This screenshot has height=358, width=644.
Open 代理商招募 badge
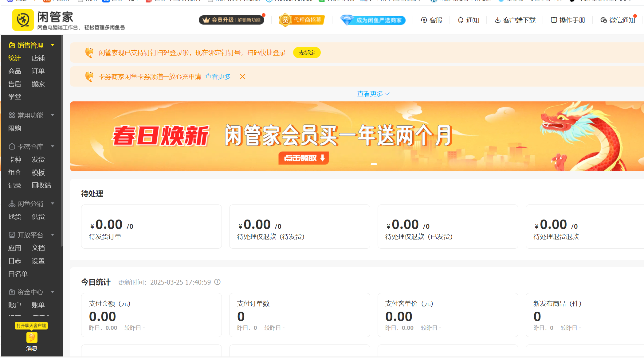pos(302,20)
